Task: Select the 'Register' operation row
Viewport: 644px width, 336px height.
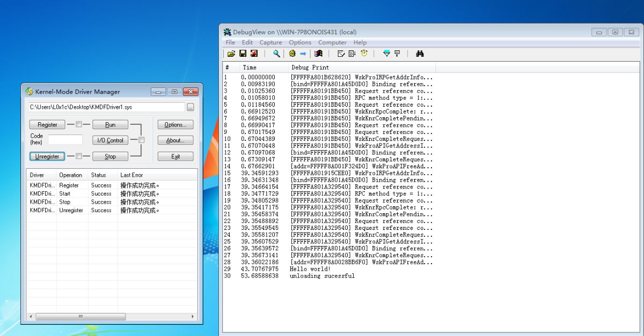Action: tap(112, 185)
